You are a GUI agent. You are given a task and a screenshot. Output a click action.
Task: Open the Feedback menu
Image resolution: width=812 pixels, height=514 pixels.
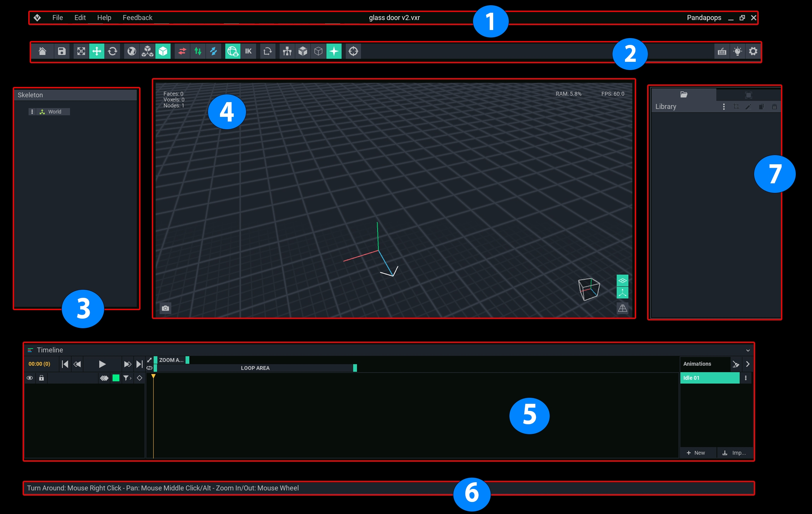point(137,18)
